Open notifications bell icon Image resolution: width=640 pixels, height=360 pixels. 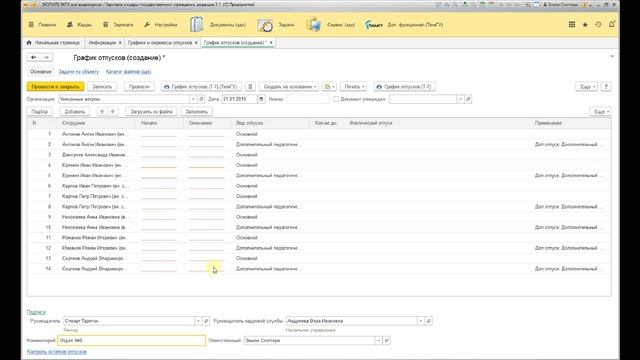tap(611, 24)
